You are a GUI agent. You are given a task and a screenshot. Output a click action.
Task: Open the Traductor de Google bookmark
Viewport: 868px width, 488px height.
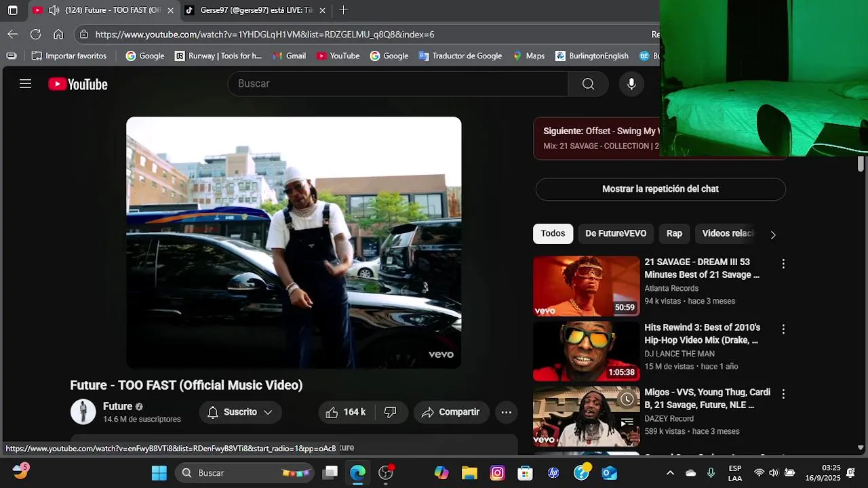[x=460, y=56]
